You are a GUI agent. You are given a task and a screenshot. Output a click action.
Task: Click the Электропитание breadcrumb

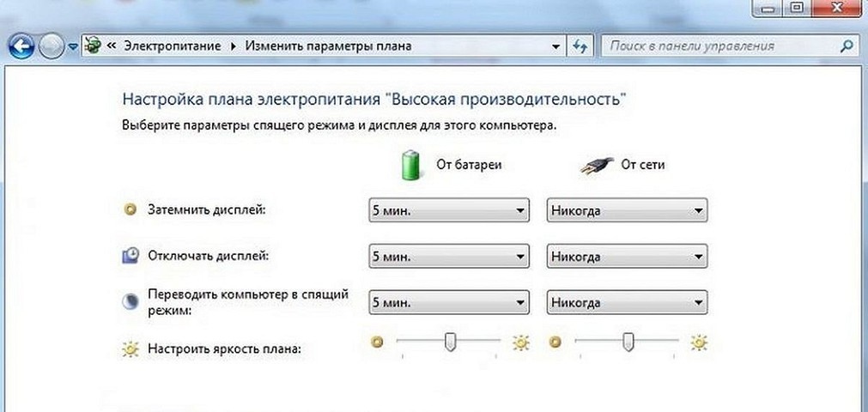tap(173, 46)
